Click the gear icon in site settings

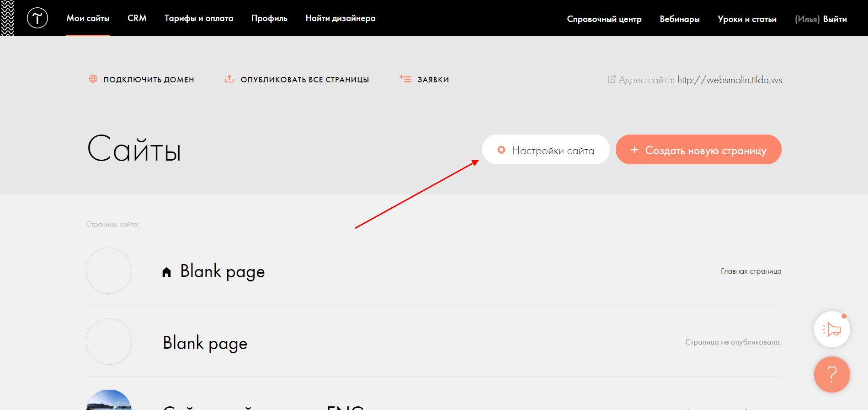tap(501, 150)
